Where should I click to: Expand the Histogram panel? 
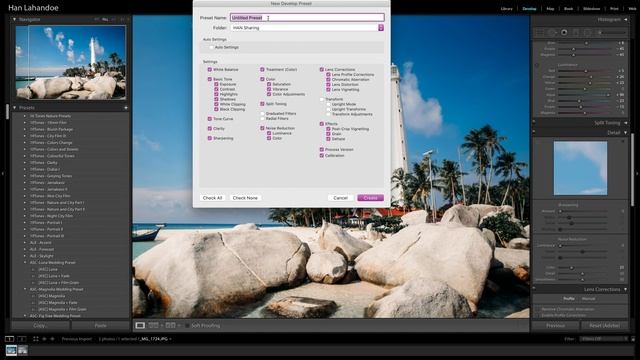tap(625, 19)
